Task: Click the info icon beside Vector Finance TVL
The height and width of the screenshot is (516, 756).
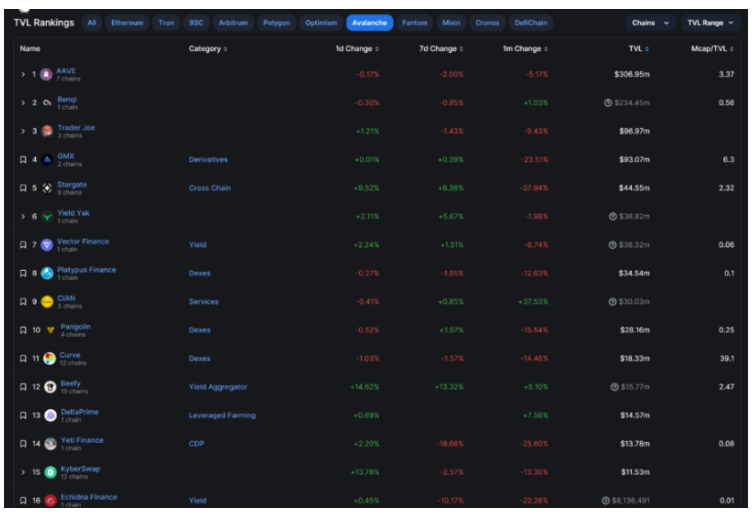Action: click(612, 245)
